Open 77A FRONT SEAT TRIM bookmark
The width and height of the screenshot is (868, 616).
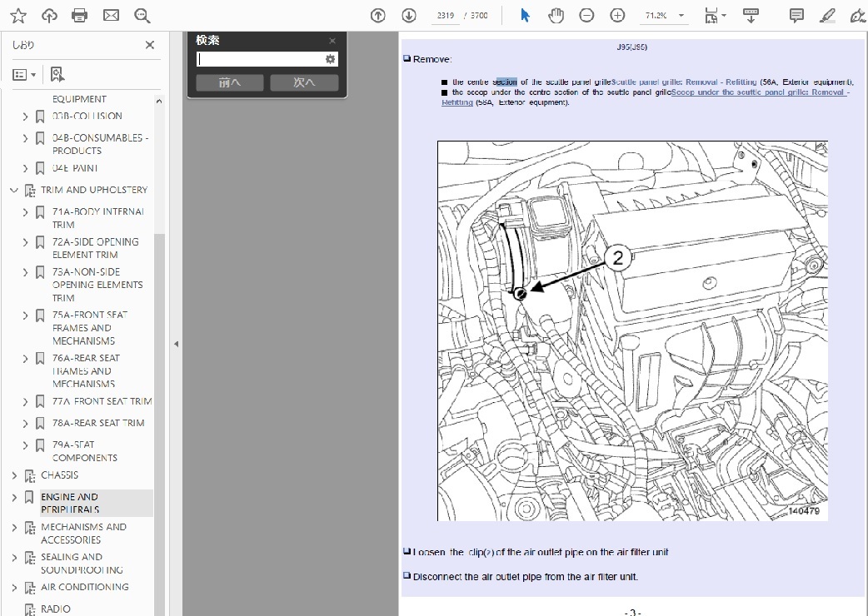pos(102,401)
